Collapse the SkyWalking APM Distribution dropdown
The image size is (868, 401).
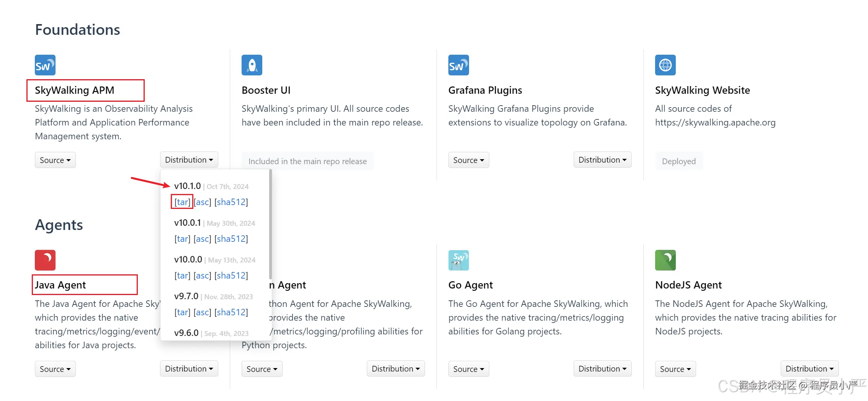pos(189,160)
